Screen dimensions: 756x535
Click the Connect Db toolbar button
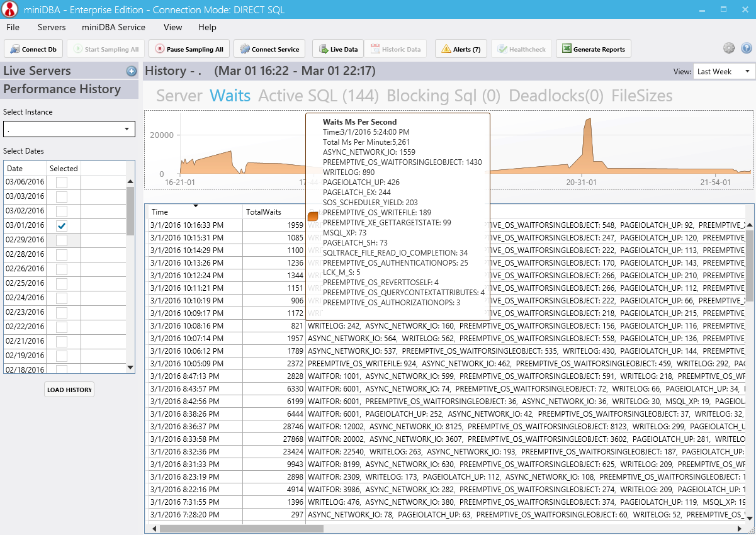33,49
